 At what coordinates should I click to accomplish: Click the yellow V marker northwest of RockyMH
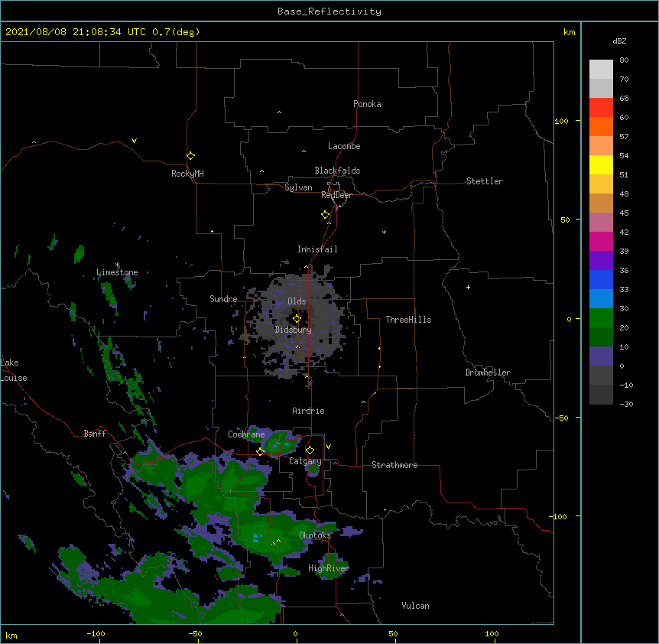[134, 141]
